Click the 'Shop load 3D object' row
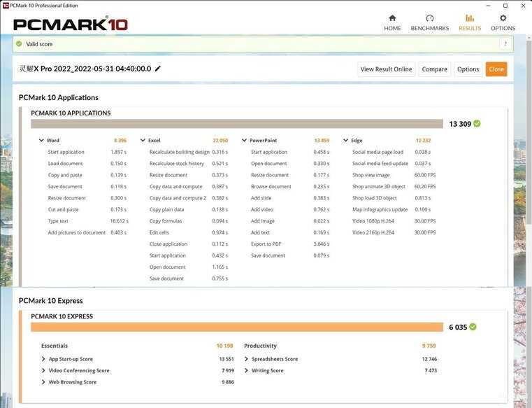The image size is (532, 408). tap(391, 198)
